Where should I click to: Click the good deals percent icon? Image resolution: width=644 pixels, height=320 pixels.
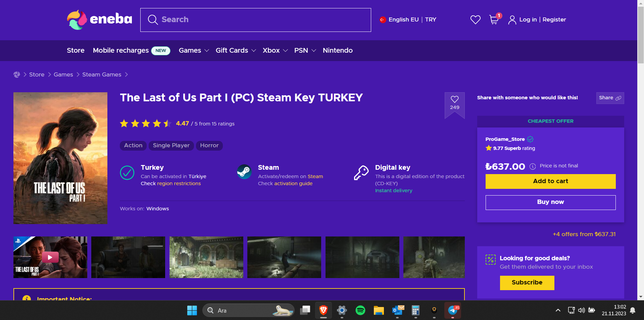coord(491,260)
